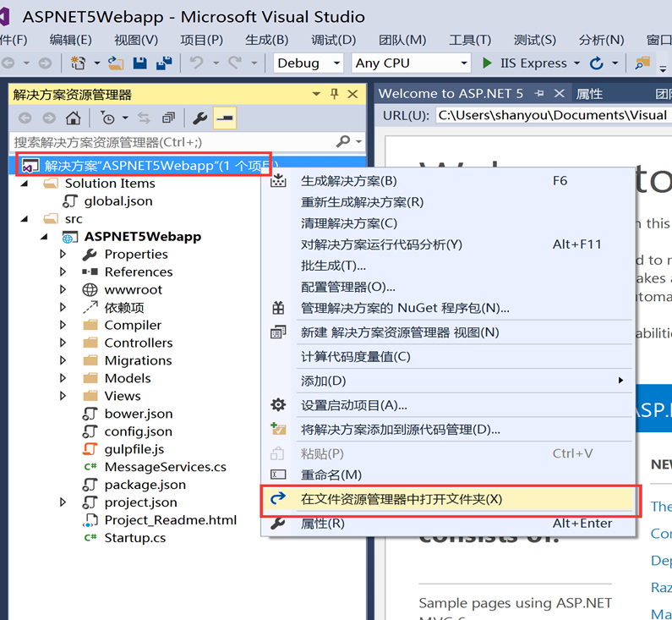Click the Open File folder icon
Image resolution: width=672 pixels, height=620 pixels.
116,63
